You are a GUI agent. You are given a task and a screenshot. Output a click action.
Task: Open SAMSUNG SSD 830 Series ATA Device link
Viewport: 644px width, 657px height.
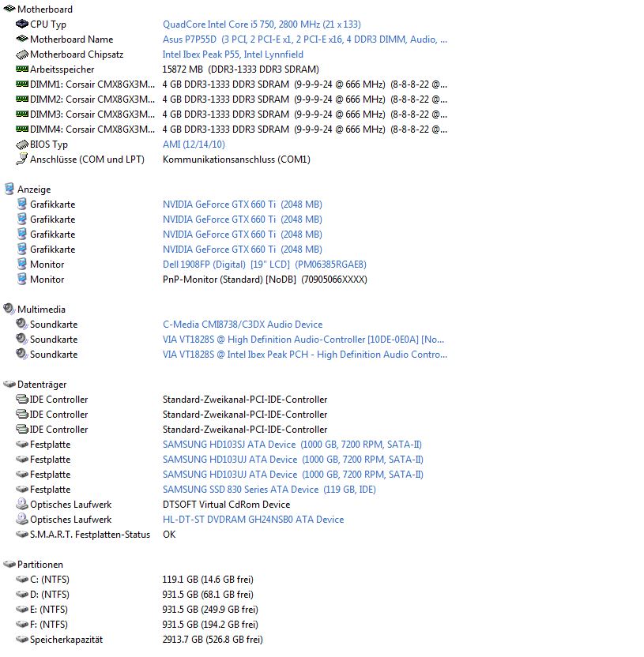(269, 490)
